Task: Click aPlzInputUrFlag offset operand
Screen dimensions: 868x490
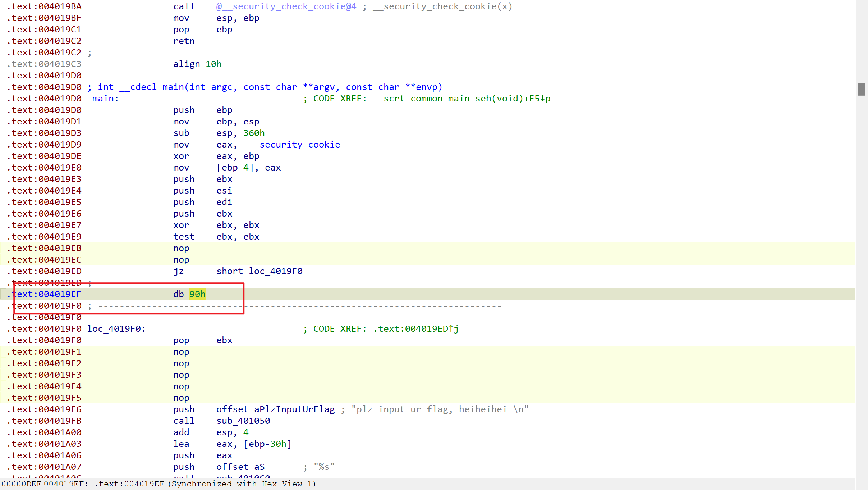Action: (294, 409)
